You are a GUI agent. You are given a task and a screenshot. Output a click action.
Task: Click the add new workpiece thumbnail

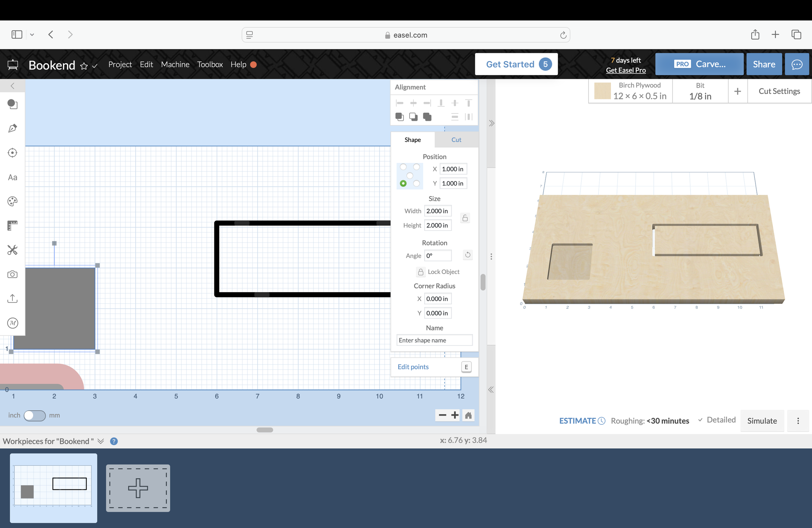[138, 488]
